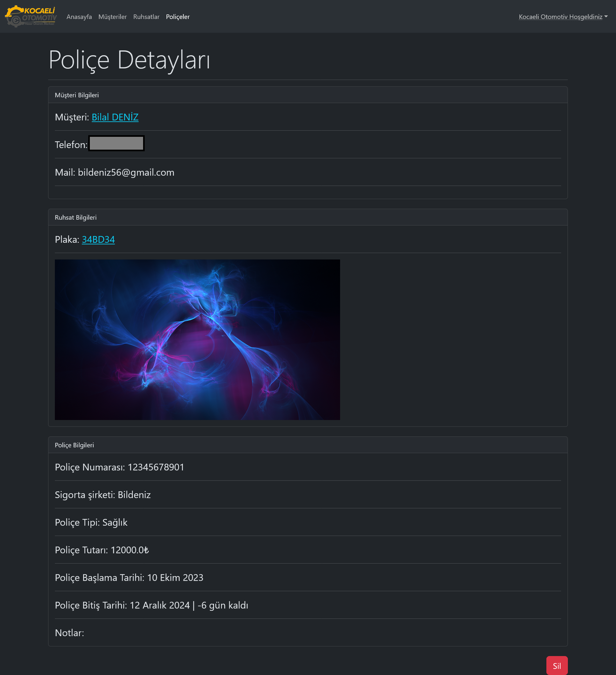Click the blue fractal license image
This screenshot has width=616, height=675.
(x=197, y=339)
